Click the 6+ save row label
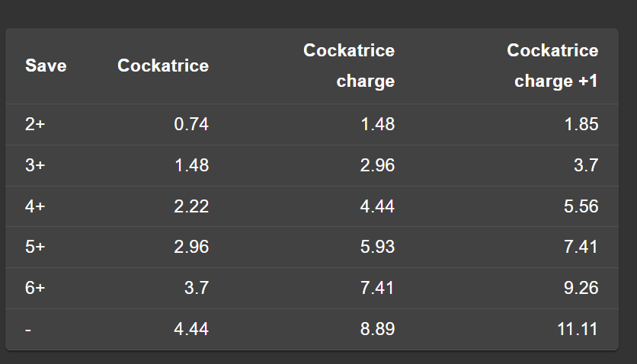 35,288
